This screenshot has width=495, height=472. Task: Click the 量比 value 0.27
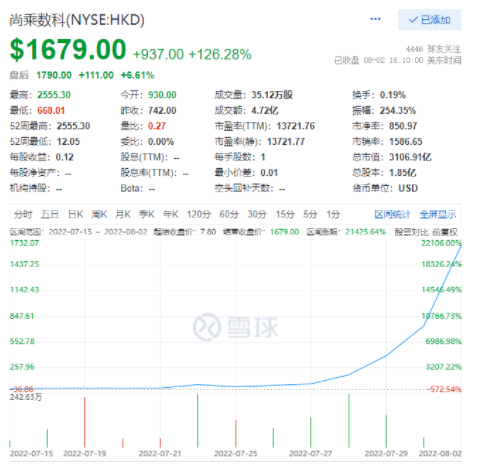tap(157, 126)
